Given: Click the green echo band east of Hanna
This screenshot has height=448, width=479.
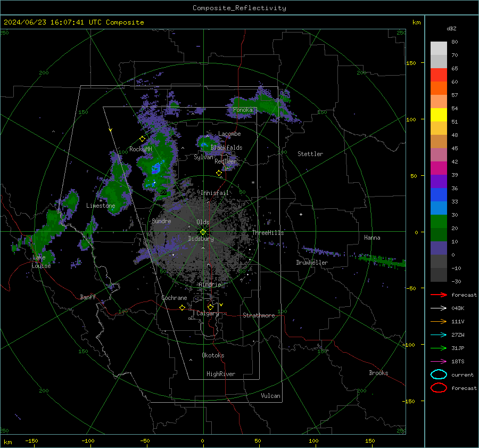Looking at the screenshot, I should pyautogui.click(x=382, y=260).
